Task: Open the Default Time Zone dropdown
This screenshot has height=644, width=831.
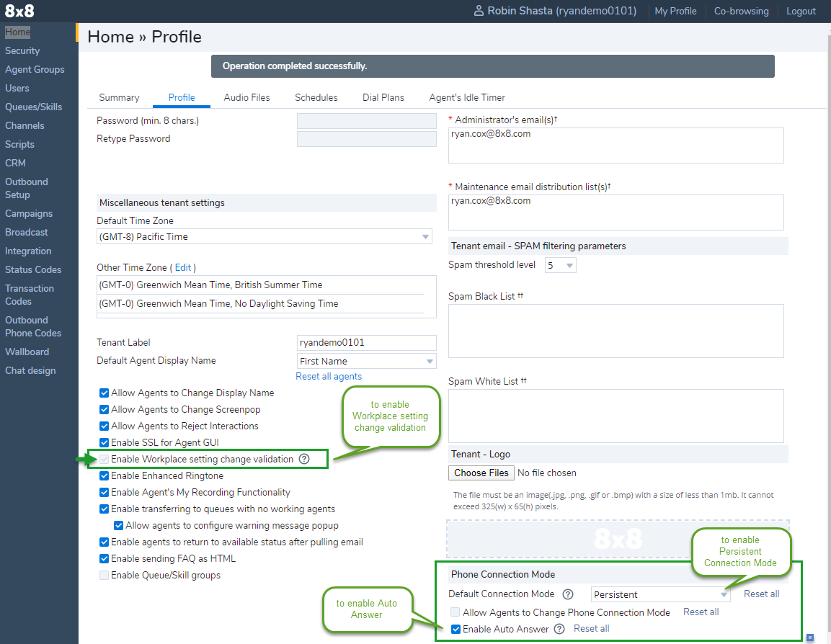Action: click(x=264, y=237)
